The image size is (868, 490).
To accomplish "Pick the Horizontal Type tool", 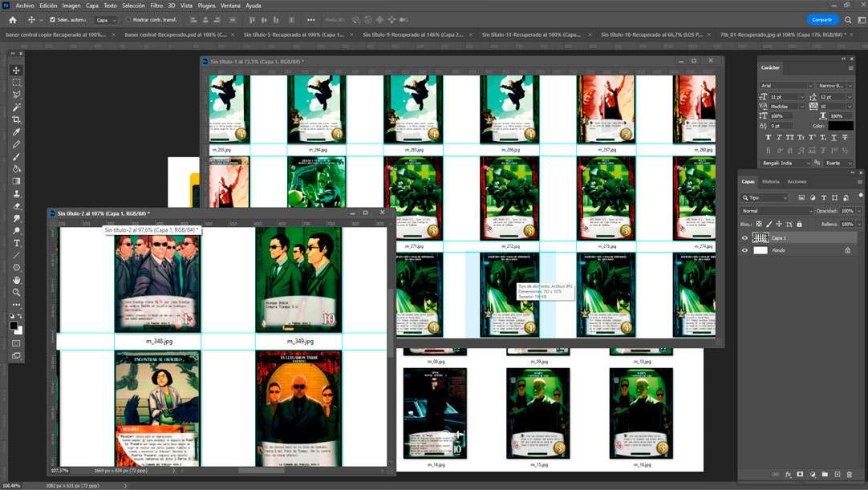I will (x=16, y=243).
